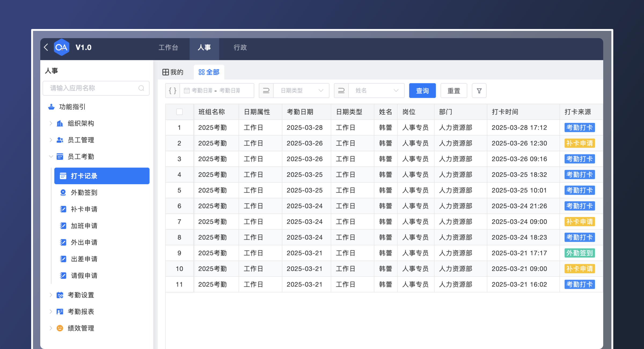Open the 考勤设置 calendar-gear icon
The width and height of the screenshot is (644, 349).
point(60,295)
